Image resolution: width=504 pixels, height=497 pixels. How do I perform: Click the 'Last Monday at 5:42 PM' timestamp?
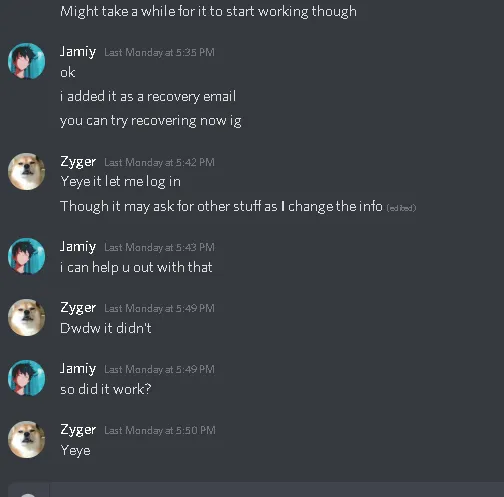159,163
